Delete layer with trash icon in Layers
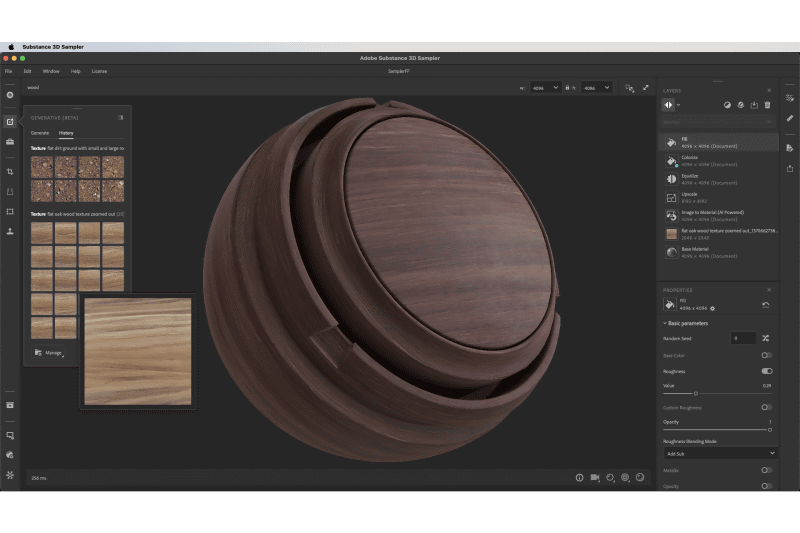The width and height of the screenshot is (800, 533). 767,105
